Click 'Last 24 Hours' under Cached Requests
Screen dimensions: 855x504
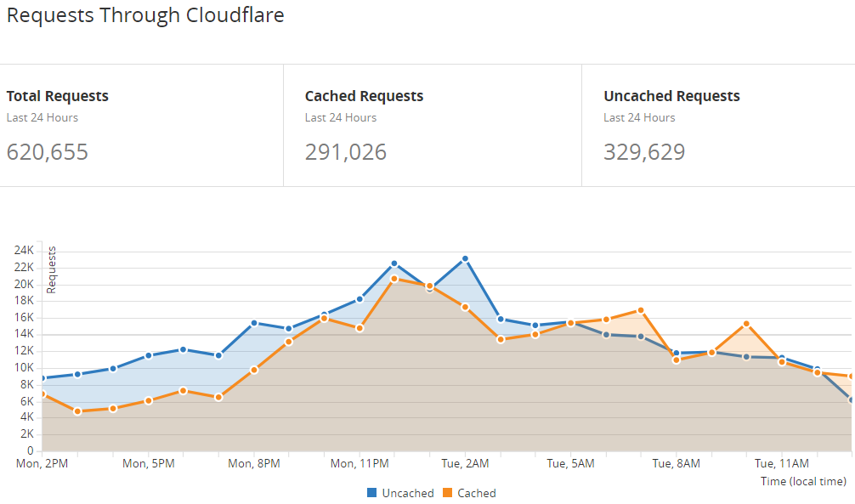click(340, 118)
